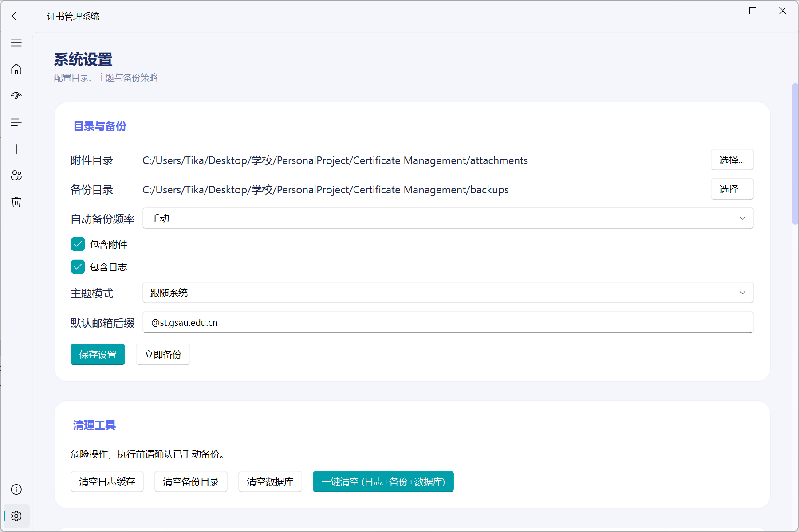Viewport: 799px width, 532px height.
Task: Open the dashboard gauge icon in sidebar
Action: pos(16,96)
